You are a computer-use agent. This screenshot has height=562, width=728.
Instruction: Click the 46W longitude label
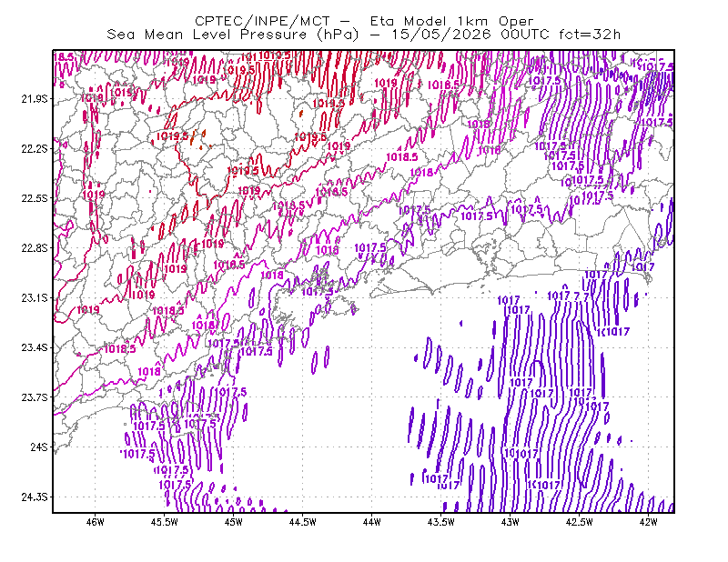[x=96, y=522]
